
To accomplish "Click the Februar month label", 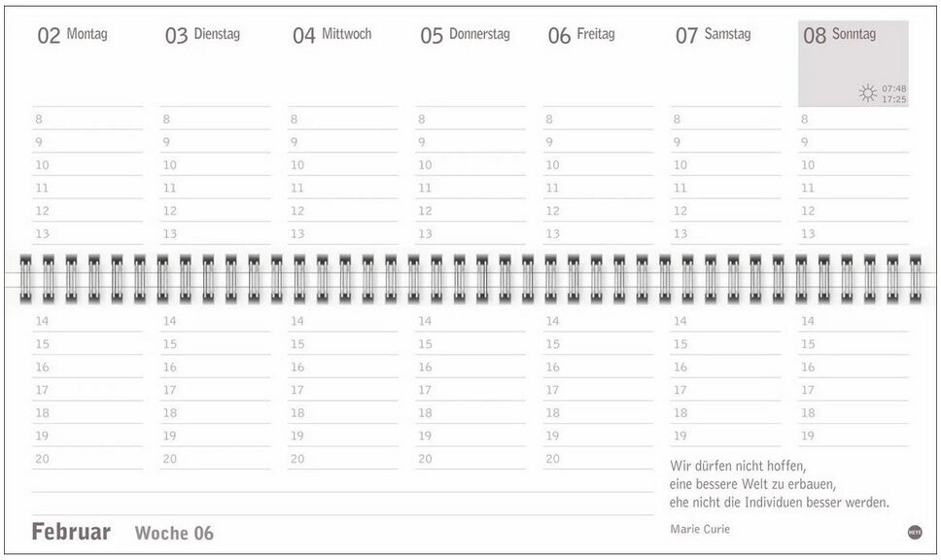I will coord(71,532).
